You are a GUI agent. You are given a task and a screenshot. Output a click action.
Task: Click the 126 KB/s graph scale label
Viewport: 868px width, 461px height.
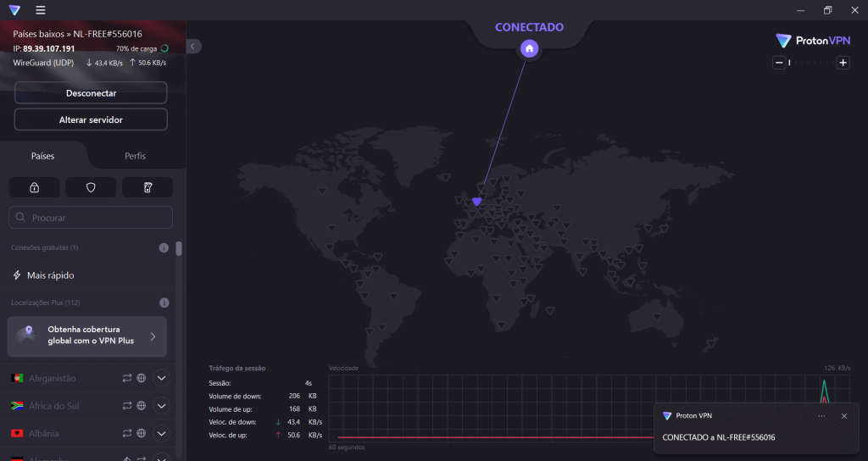point(837,368)
